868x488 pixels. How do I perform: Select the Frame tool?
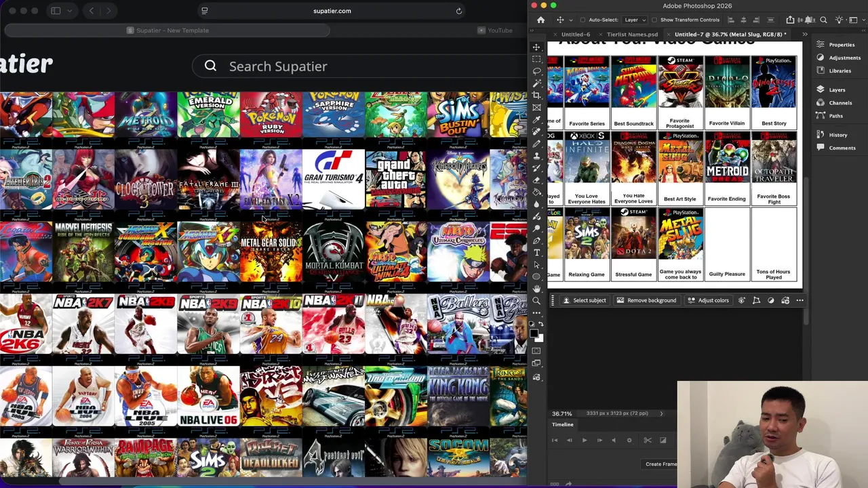click(x=536, y=107)
